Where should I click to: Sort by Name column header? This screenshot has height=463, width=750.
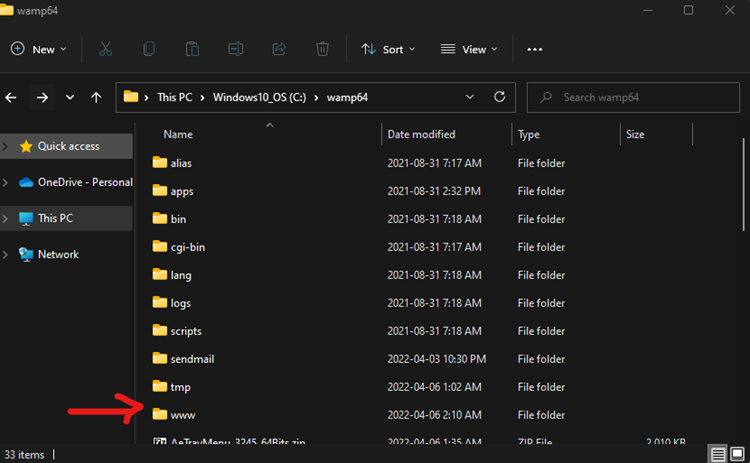[x=178, y=134]
